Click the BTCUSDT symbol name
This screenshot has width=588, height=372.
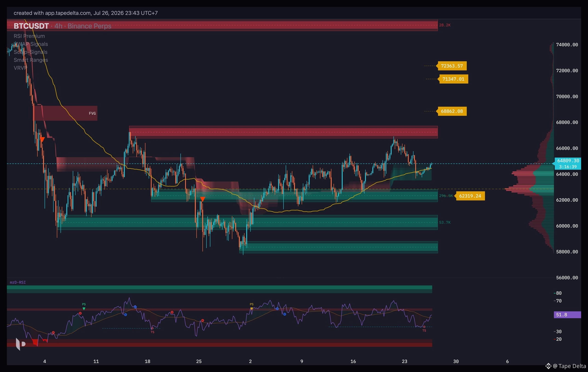[x=31, y=26]
